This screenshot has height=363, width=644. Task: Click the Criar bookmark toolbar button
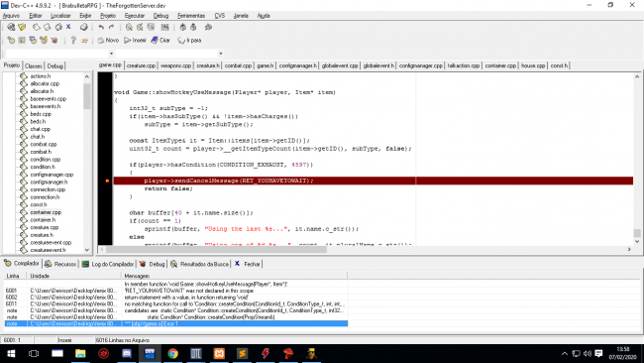point(161,41)
